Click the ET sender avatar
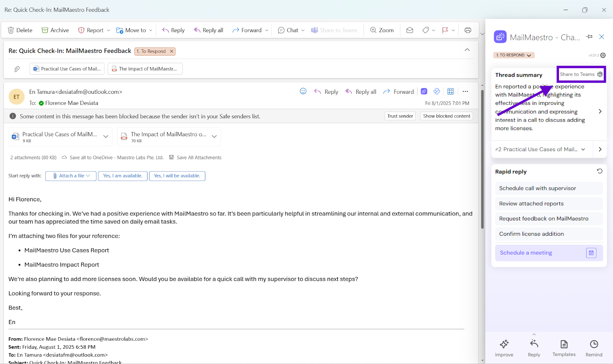 (x=16, y=97)
